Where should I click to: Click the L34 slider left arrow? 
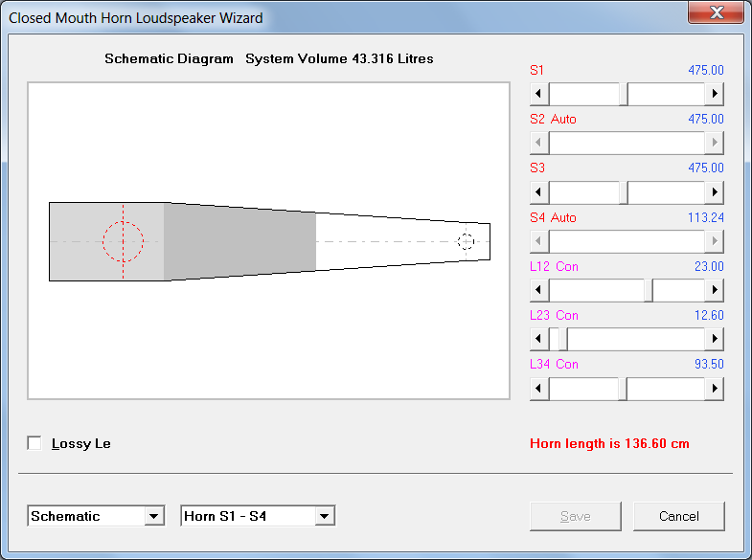coord(539,389)
